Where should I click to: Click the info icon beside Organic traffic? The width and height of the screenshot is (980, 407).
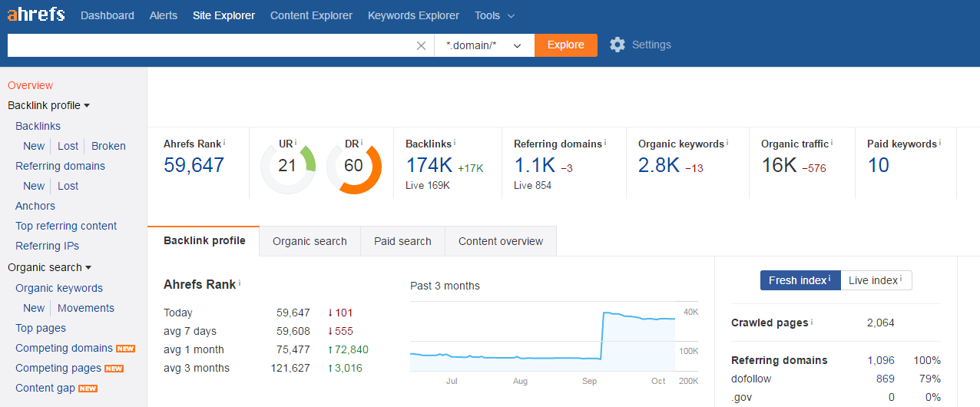point(832,143)
